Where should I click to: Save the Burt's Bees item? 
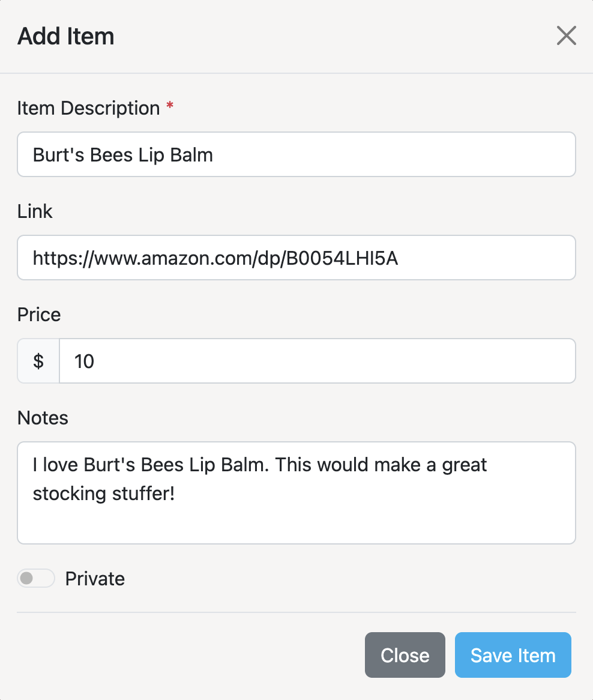click(x=513, y=655)
